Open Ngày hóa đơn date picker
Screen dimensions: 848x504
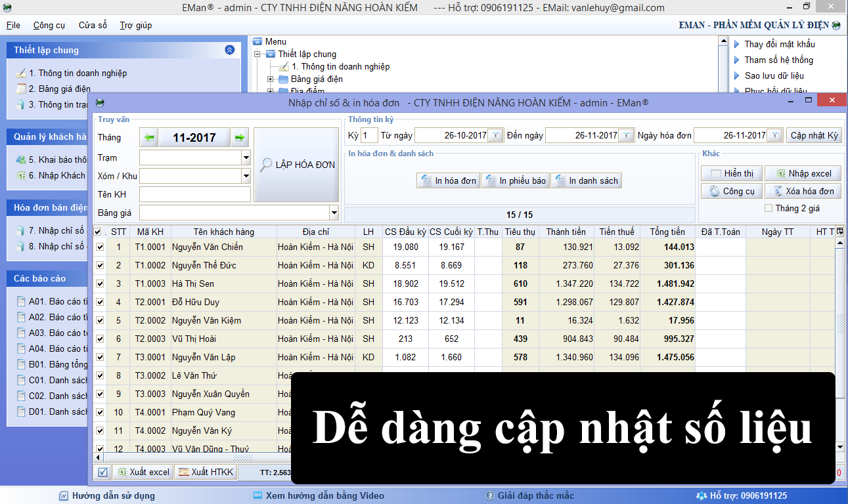[x=776, y=135]
